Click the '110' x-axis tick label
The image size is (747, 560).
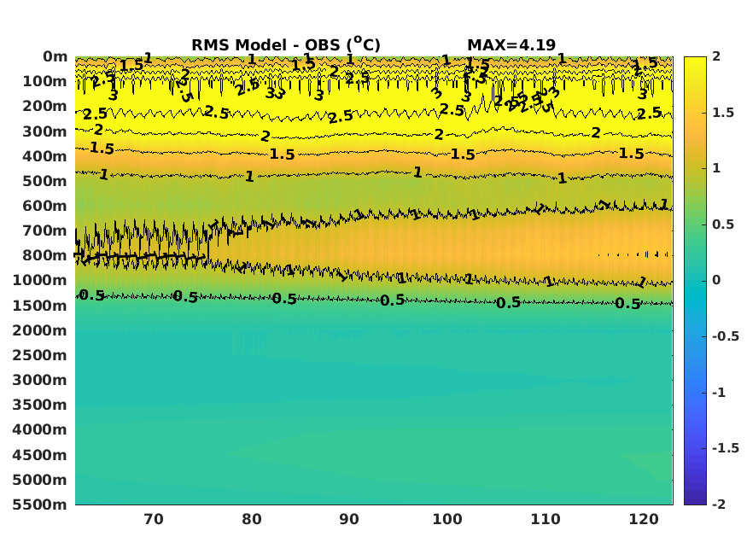point(546,519)
